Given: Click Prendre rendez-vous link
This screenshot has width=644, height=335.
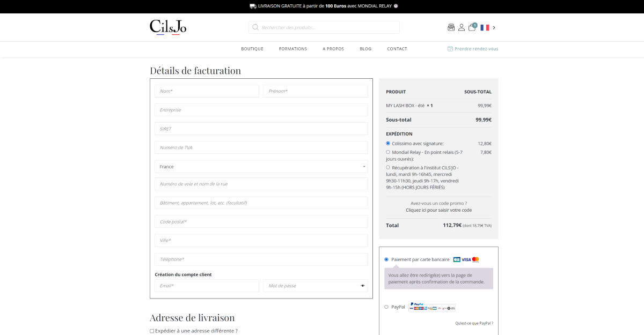Looking at the screenshot, I should point(477,49).
